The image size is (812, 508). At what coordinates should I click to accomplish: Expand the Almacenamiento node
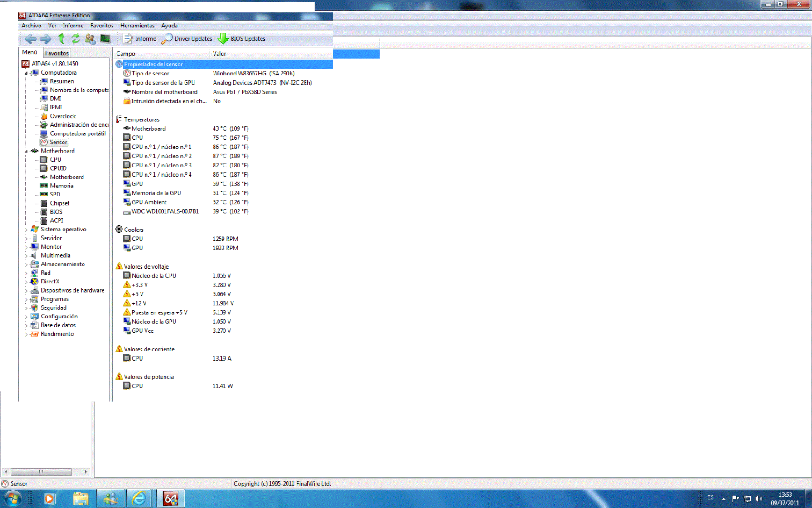pyautogui.click(x=26, y=264)
